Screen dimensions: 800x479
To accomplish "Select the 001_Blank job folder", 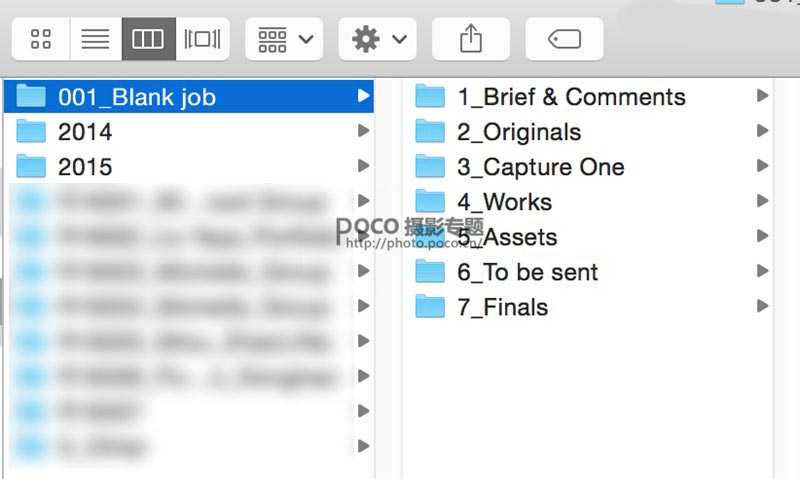I will (x=136, y=97).
